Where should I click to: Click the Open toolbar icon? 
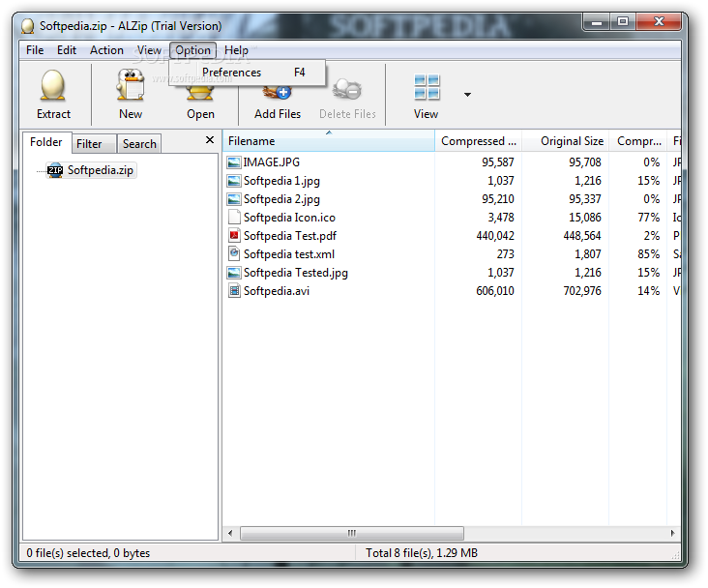200,93
